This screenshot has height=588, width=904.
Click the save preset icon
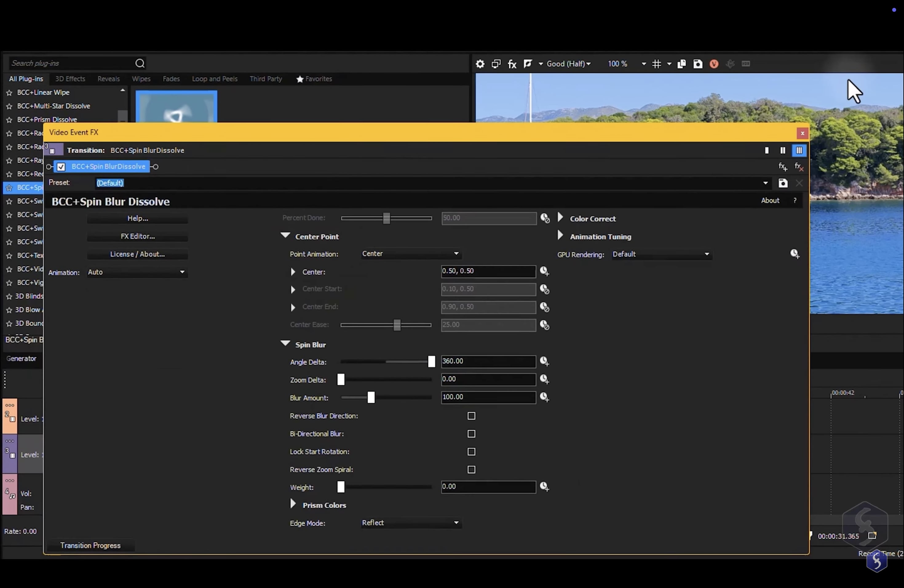coord(783,184)
